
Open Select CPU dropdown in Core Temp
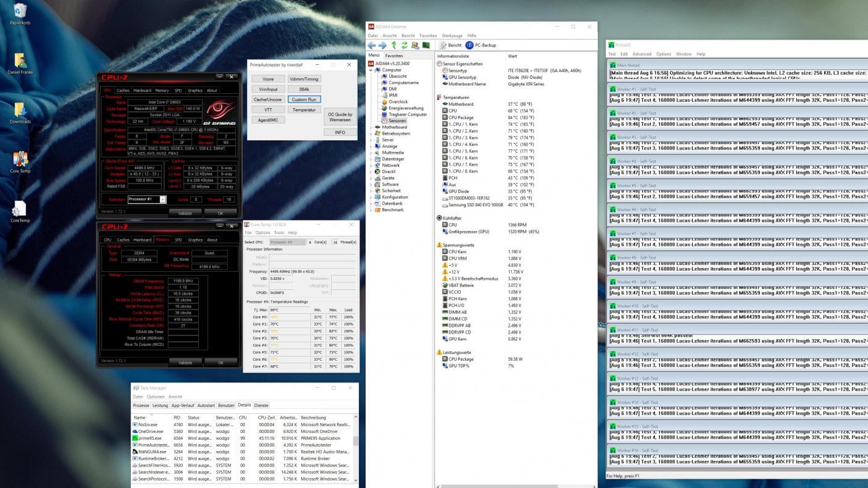click(287, 242)
